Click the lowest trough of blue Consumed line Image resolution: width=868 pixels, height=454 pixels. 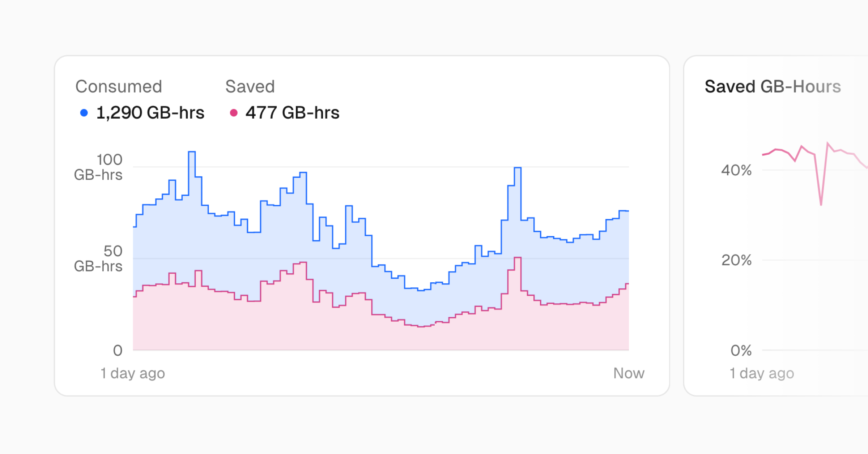pyautogui.click(x=421, y=290)
